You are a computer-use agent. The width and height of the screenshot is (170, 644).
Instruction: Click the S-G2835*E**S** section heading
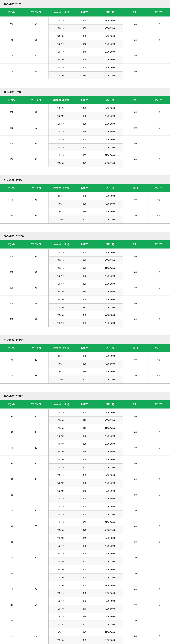[13, 396]
